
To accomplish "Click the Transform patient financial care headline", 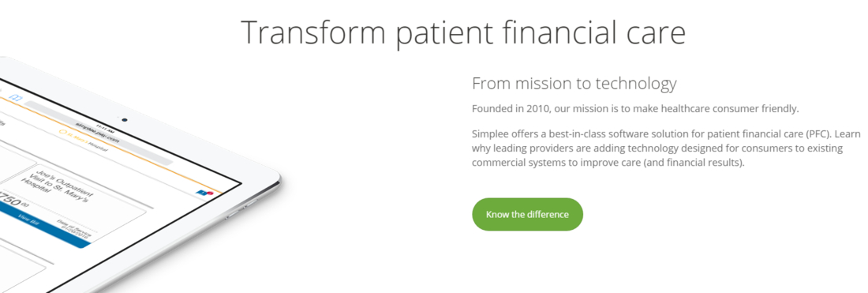I will pyautogui.click(x=463, y=32).
